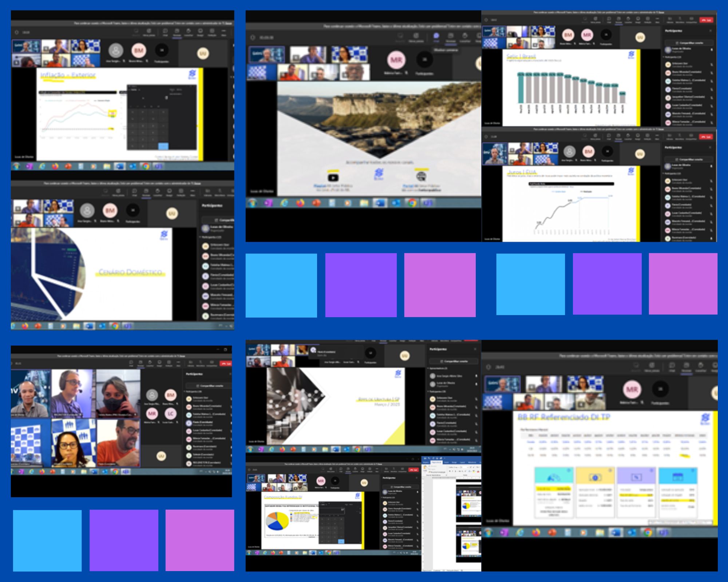Open Chat in the gallery-view meeting toolbar
Viewport: 728px width, 582px height.
click(131, 363)
